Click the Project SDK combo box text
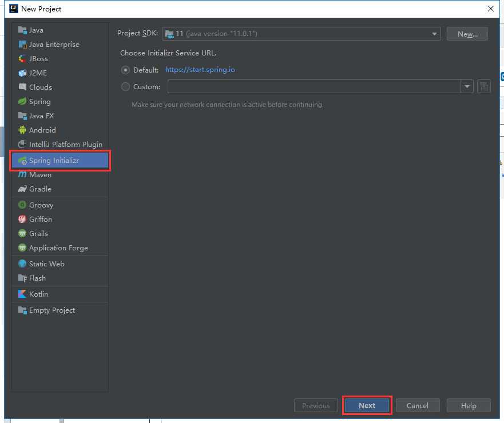Screen dimensions: 504x423 (x=216, y=33)
